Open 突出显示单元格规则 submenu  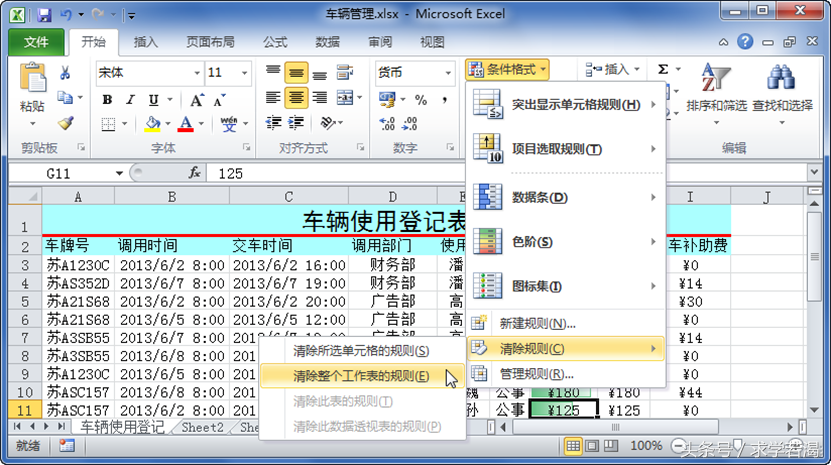(x=565, y=104)
